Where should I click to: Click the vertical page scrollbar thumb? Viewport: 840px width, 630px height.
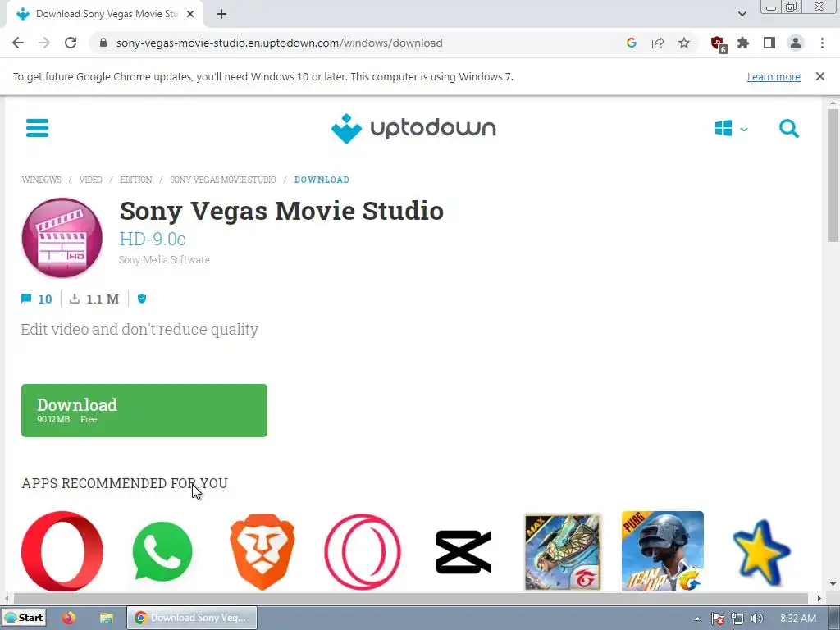tap(833, 176)
